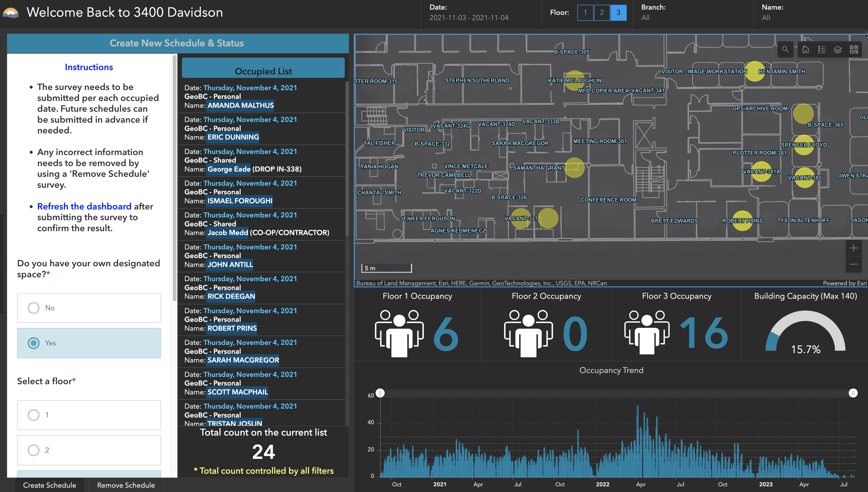Click the dashboard logo icon
The image size is (868, 492).
11,13
